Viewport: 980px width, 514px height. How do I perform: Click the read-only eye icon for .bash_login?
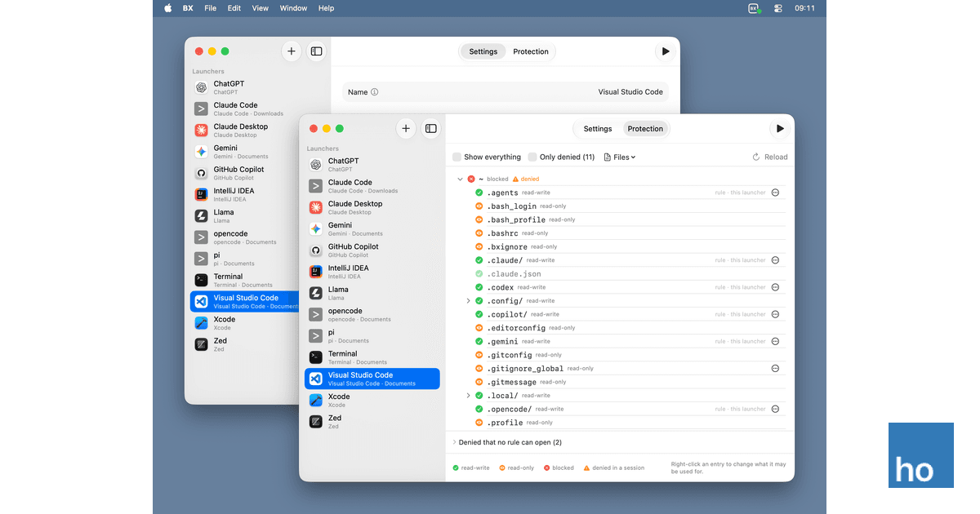(x=479, y=206)
